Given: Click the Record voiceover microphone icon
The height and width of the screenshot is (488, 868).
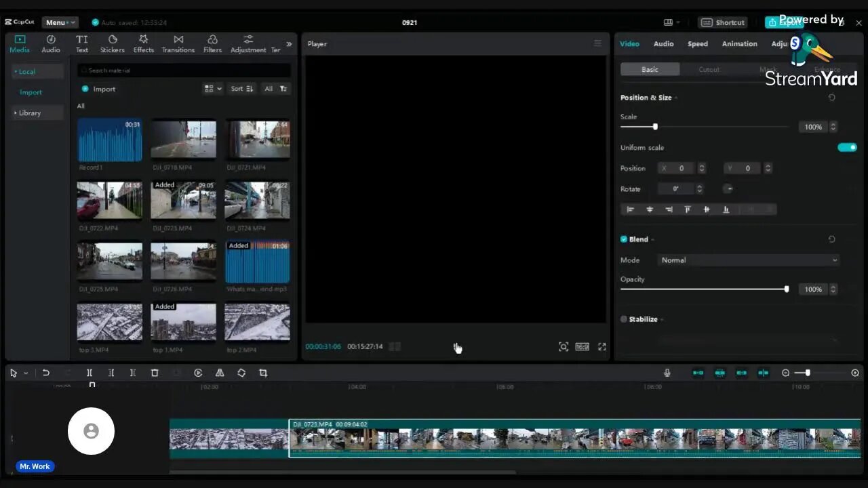Looking at the screenshot, I should [x=667, y=373].
